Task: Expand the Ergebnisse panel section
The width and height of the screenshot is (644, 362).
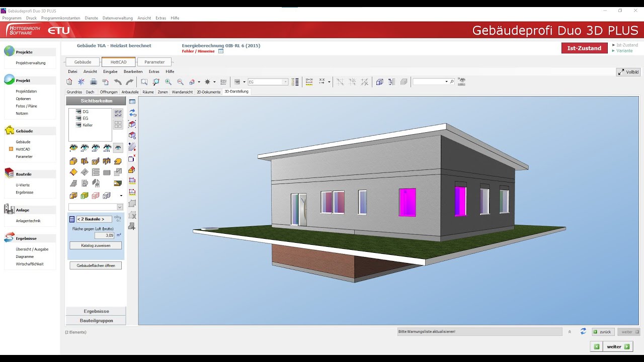Action: (96, 311)
